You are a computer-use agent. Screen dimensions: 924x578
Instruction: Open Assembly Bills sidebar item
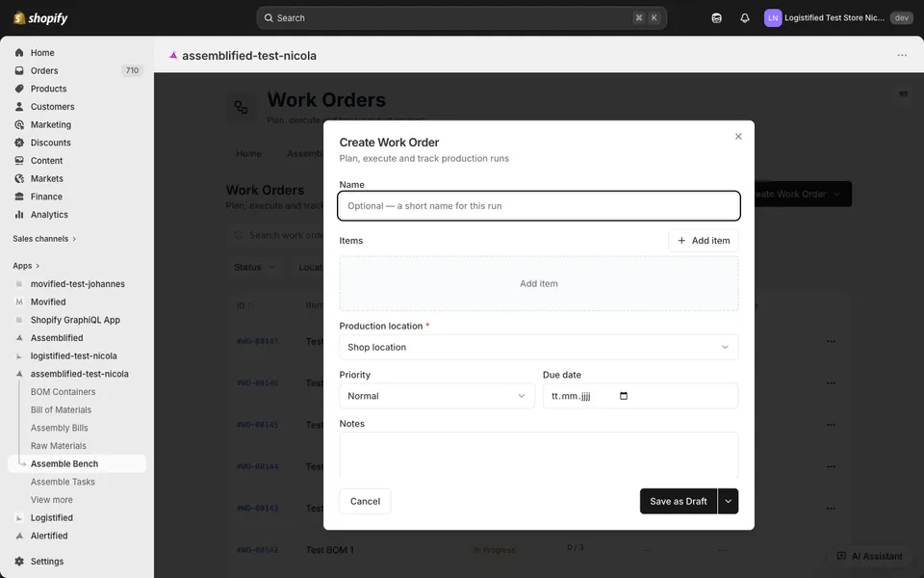coord(60,428)
